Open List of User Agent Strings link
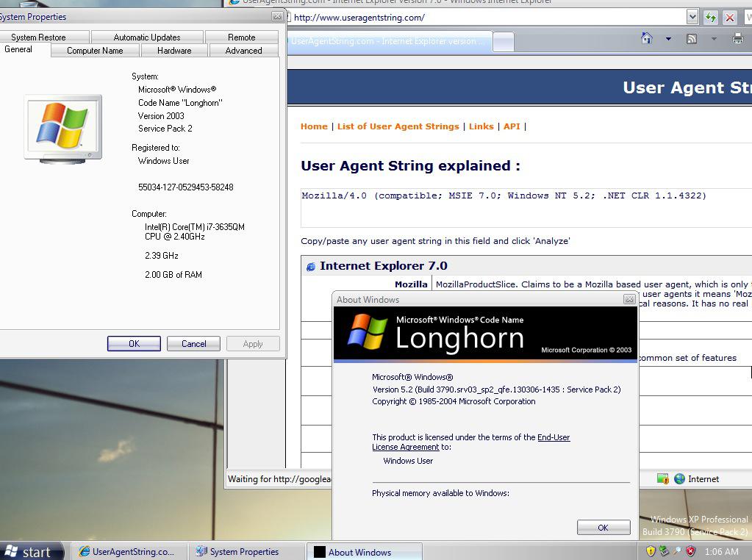 pyautogui.click(x=398, y=126)
